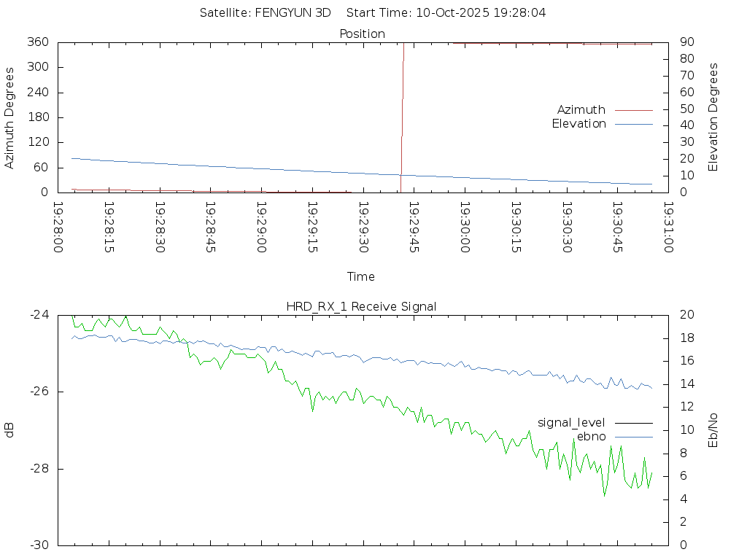Screen dimensions: 747x560
Task: Click the 19:31:00 time tick label
Action: point(668,227)
